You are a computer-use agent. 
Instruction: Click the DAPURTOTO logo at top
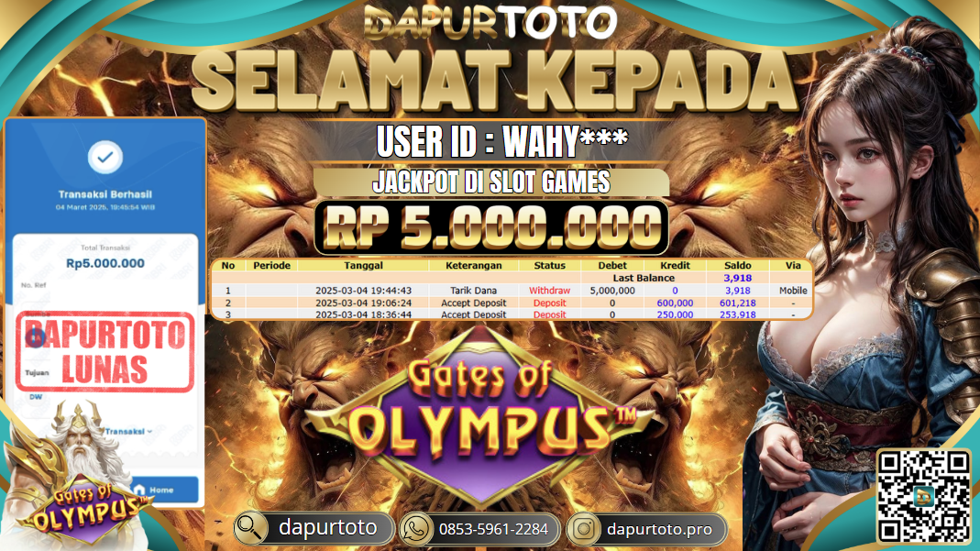[490, 22]
